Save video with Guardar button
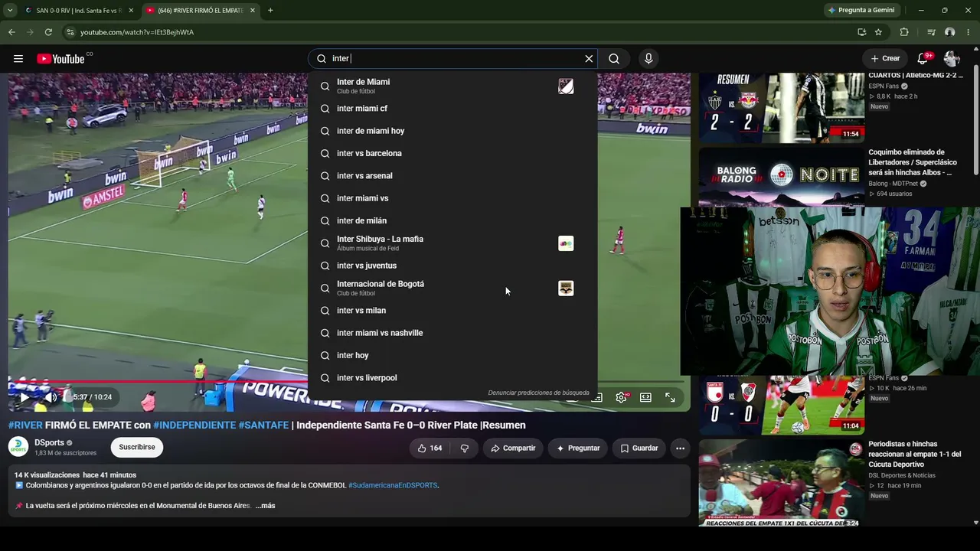This screenshot has height=551, width=980. 639,448
